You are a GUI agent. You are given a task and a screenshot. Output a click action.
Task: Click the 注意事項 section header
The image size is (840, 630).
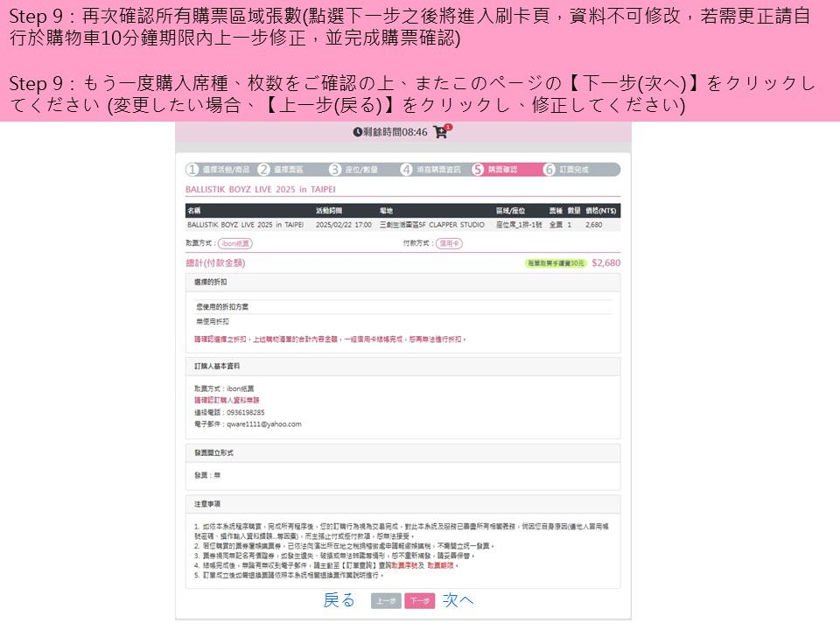(x=207, y=504)
